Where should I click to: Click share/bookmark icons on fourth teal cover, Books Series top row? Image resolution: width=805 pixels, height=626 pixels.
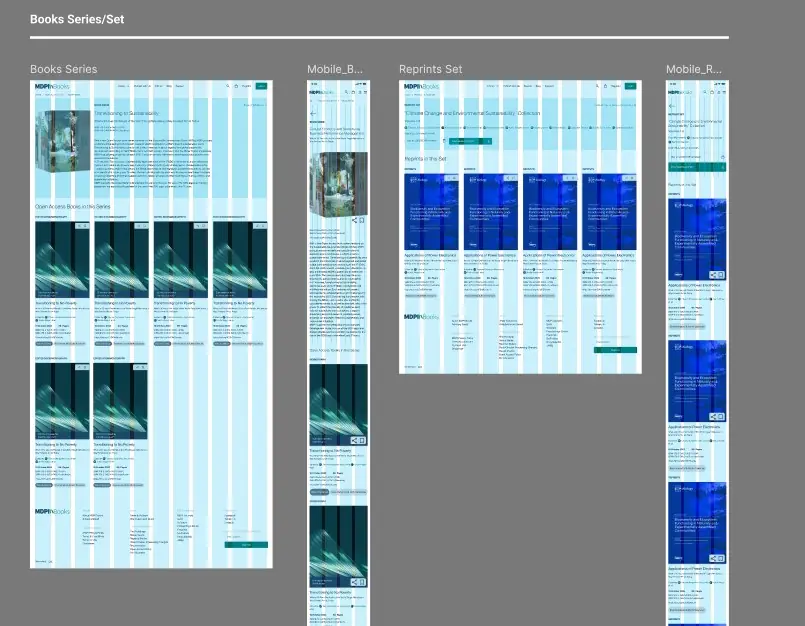click(260, 226)
